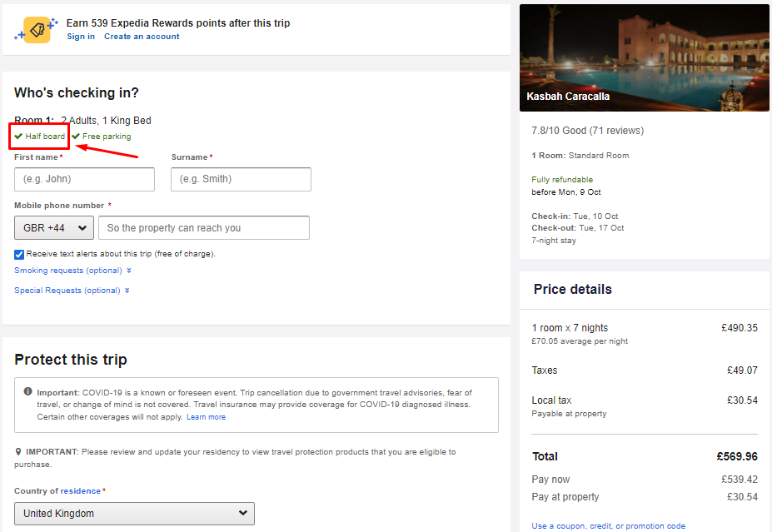Expand Smoking requests (optional)
This screenshot has width=772, height=532.
72,271
